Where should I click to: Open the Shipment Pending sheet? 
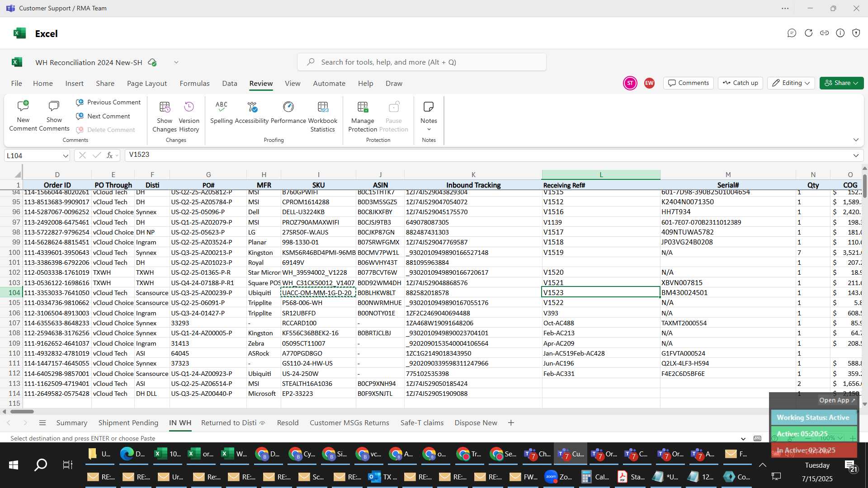[x=128, y=423]
